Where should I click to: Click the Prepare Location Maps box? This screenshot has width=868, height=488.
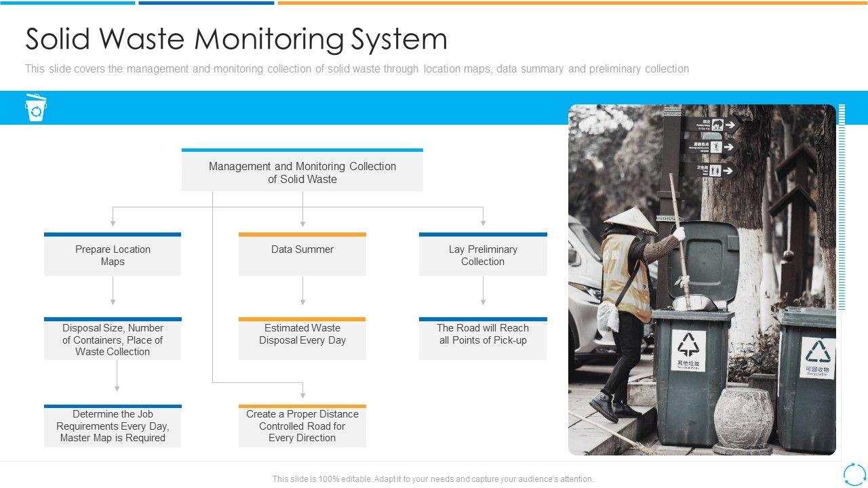[113, 256]
